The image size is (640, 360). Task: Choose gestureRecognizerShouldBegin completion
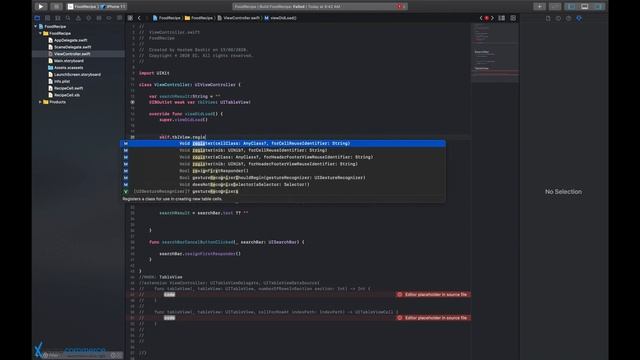click(x=282, y=178)
